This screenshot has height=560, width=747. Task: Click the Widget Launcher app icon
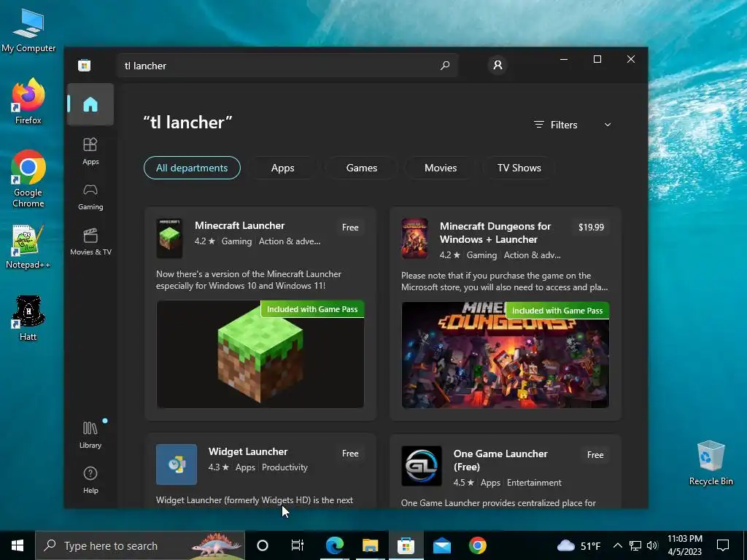coord(177,464)
